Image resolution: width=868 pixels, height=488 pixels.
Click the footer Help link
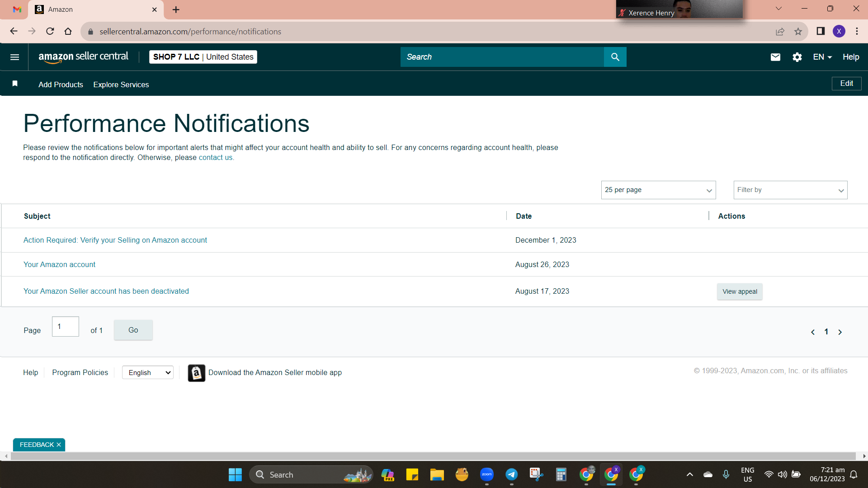point(30,373)
